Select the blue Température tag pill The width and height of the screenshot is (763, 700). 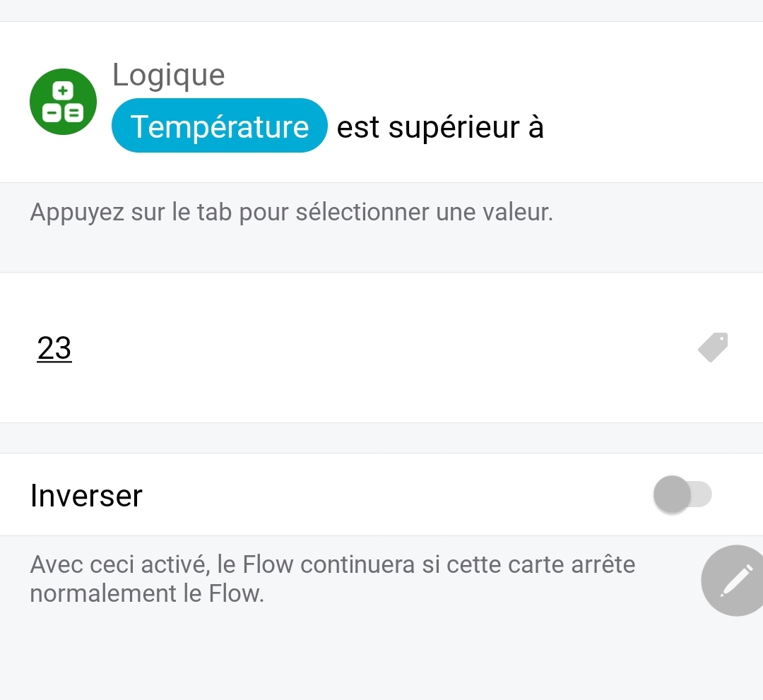tap(220, 126)
